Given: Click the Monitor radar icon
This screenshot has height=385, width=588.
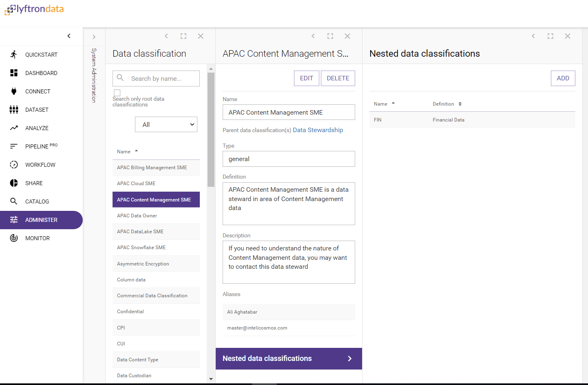Looking at the screenshot, I should pyautogui.click(x=14, y=238).
